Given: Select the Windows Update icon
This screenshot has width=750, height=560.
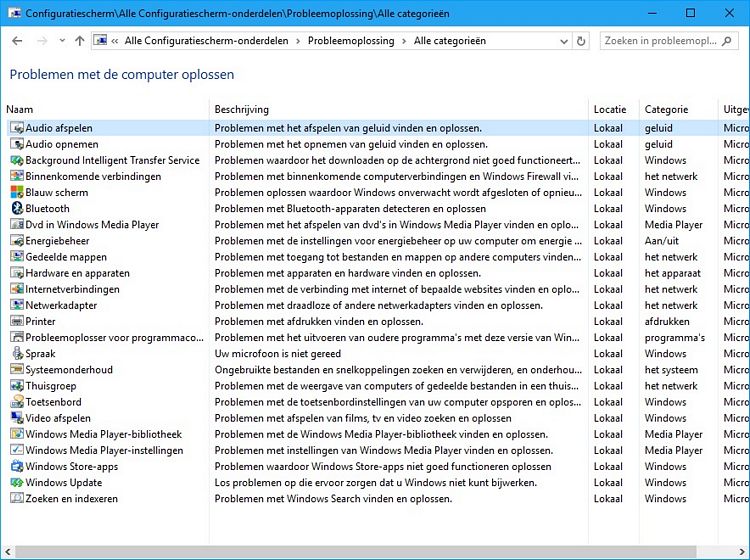Looking at the screenshot, I should 17,483.
